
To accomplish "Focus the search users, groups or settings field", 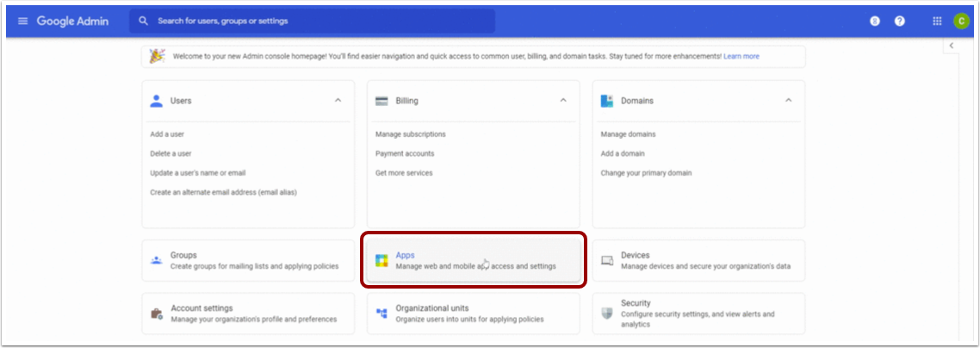I will pyautogui.click(x=312, y=22).
